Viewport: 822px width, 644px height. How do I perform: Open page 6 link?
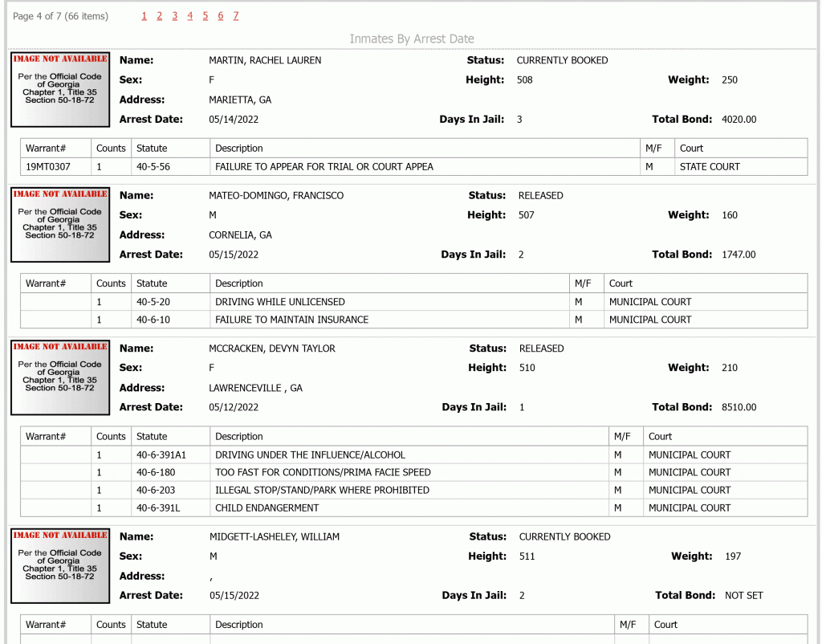pos(221,16)
